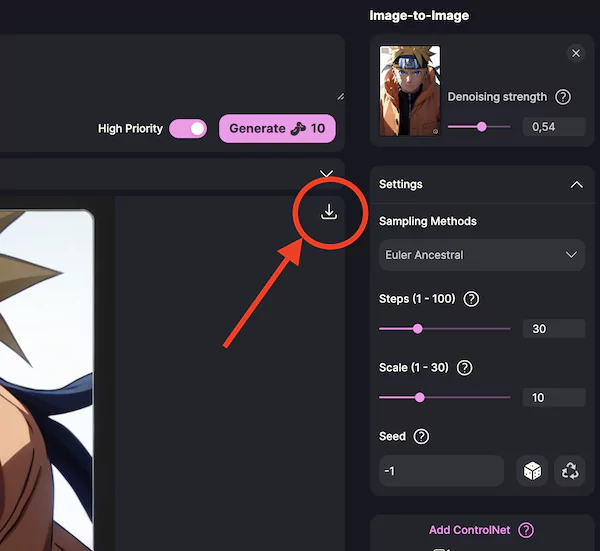Open the Seed help question mark

tap(421, 436)
